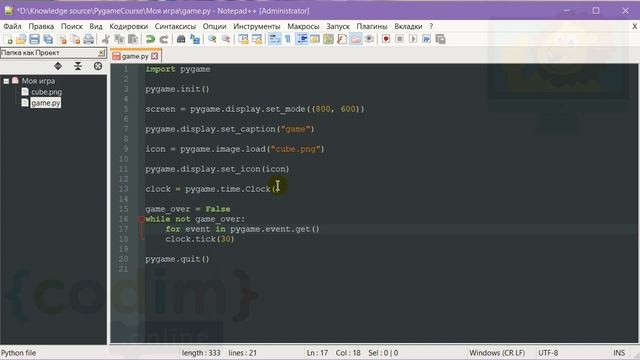
Task: Click the Print toolbar icon
Action: [89, 39]
